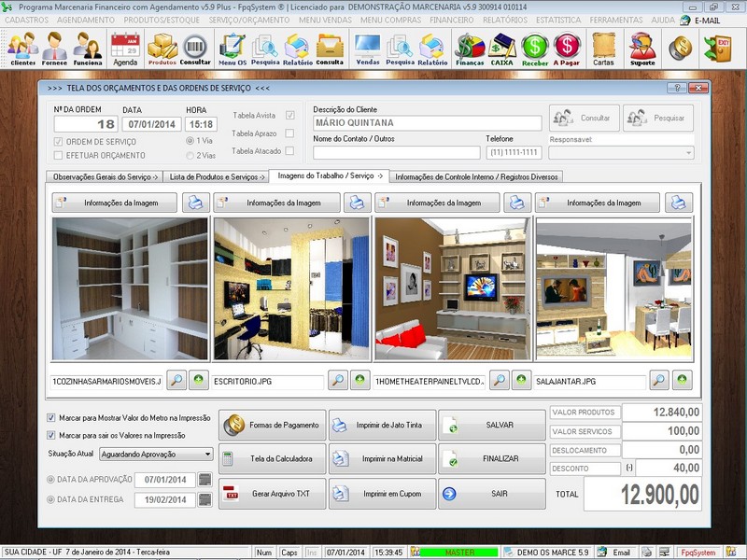The height and width of the screenshot is (560, 747).
Task: Click the Gerar Arquivo TXT button
Action: pyautogui.click(x=270, y=492)
